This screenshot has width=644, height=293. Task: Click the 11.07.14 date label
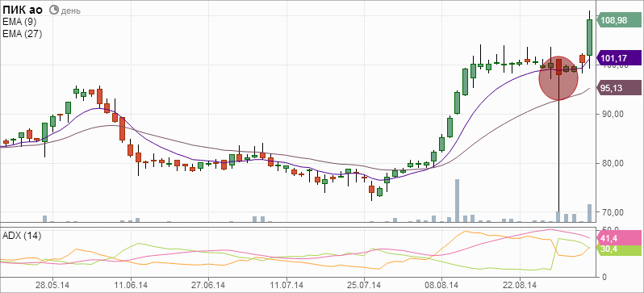tap(286, 285)
